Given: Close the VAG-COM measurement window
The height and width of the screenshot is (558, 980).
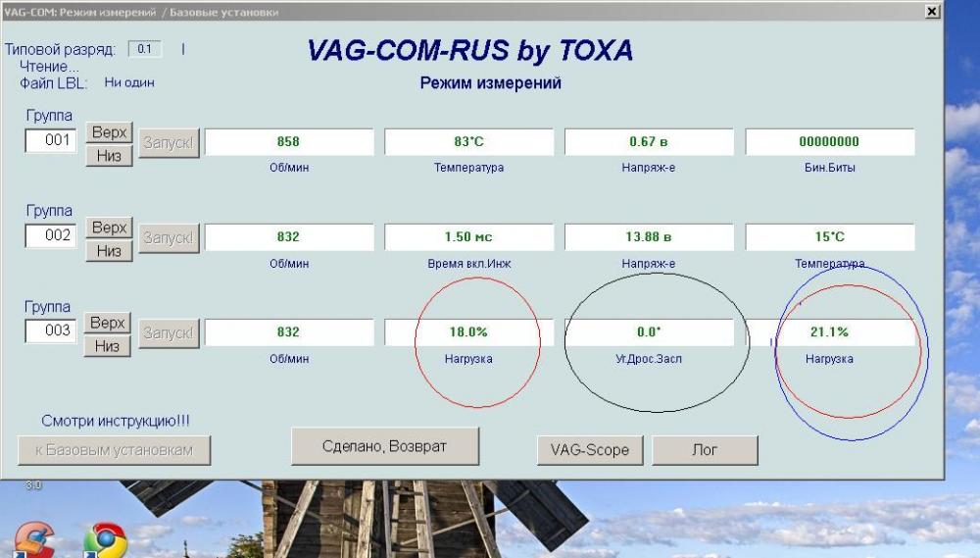Looking at the screenshot, I should pyautogui.click(x=931, y=11).
